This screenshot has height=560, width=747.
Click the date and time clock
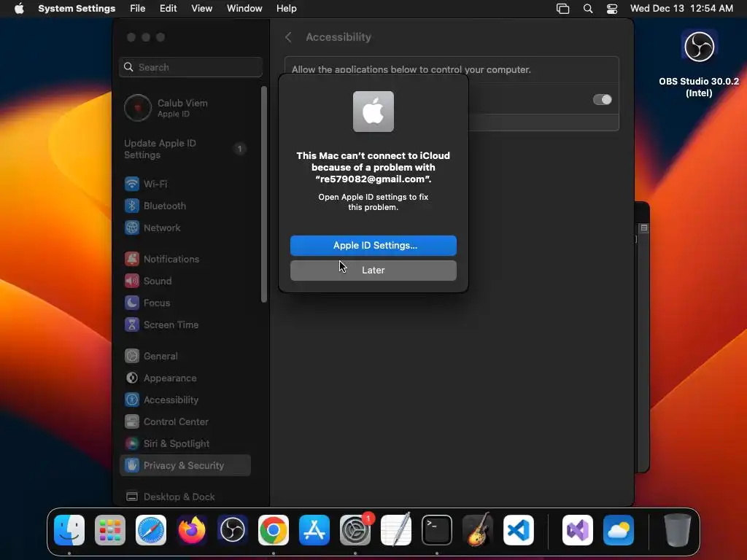tap(681, 9)
